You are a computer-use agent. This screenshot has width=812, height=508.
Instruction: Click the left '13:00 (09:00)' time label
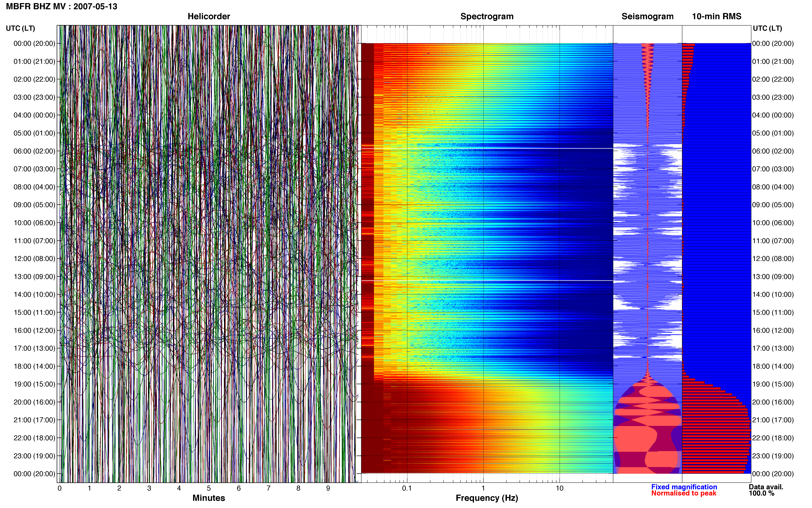point(34,277)
